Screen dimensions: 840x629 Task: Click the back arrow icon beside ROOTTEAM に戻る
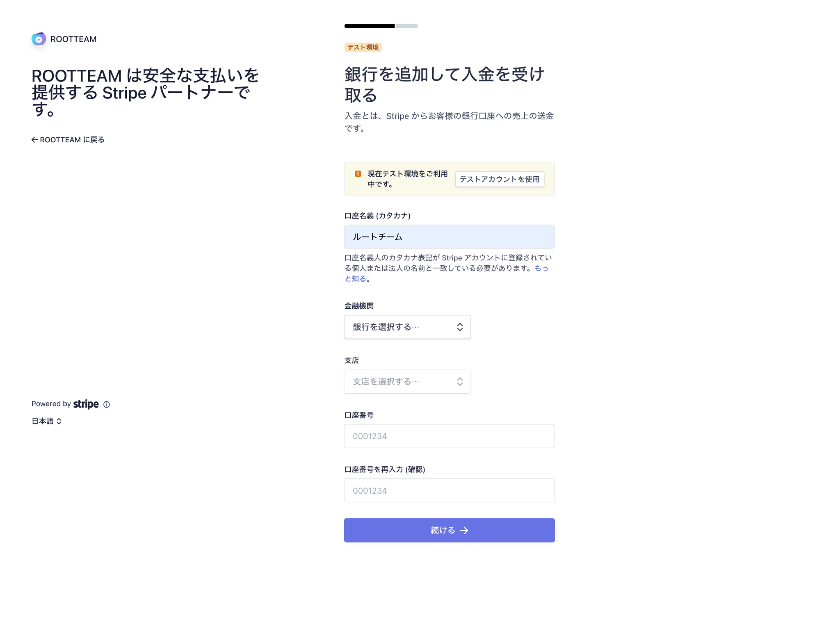click(x=34, y=140)
